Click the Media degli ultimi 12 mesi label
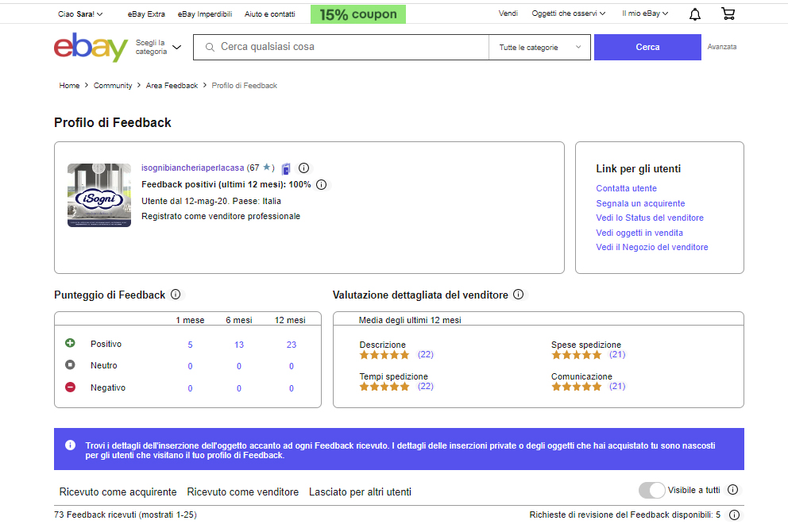 click(x=410, y=320)
